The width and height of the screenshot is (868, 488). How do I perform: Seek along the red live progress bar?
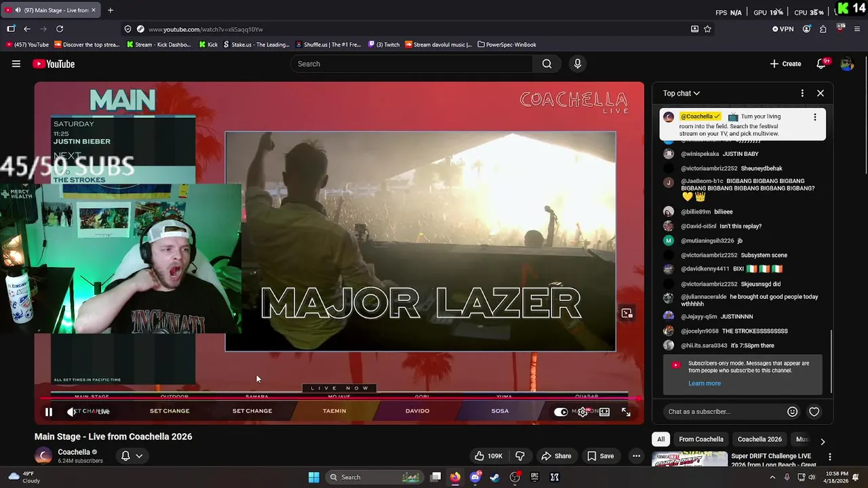(x=339, y=399)
